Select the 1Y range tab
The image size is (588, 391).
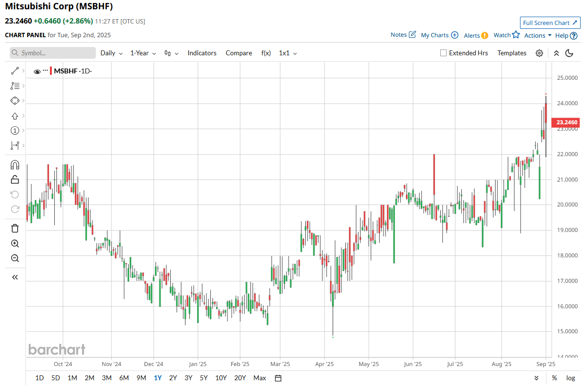click(158, 378)
